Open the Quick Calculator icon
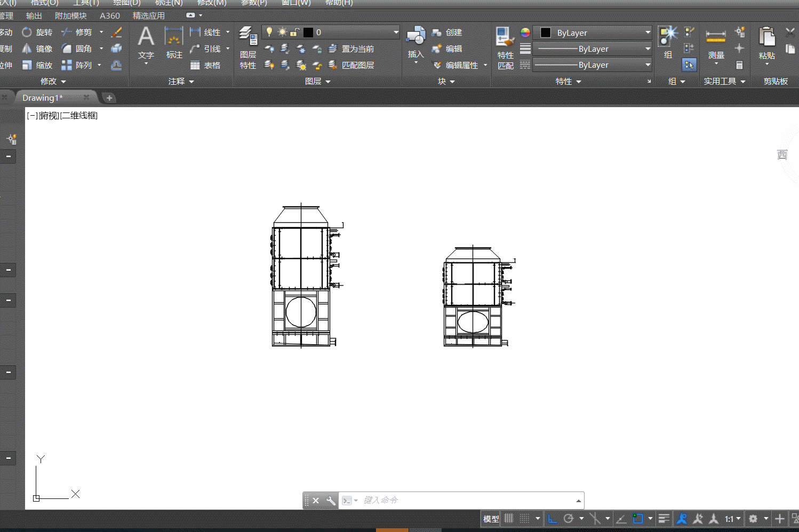Viewport: 799px width, 532px height. point(739,66)
